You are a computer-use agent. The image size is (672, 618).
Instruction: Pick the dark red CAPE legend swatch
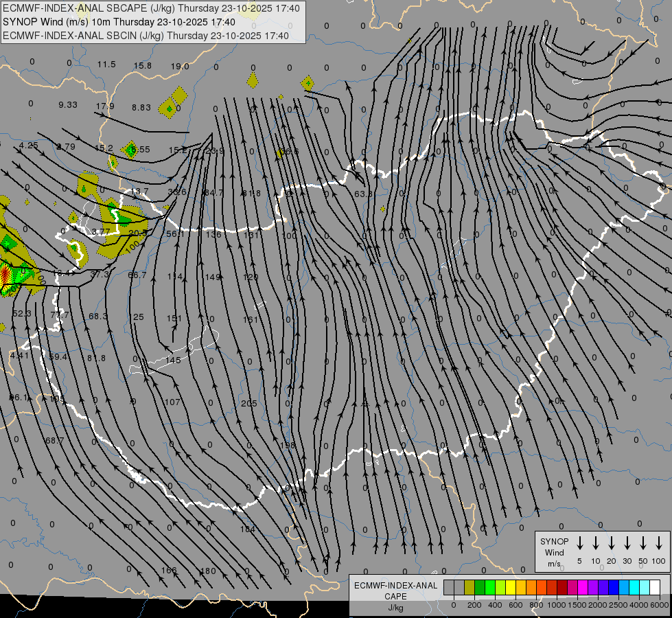click(x=562, y=588)
